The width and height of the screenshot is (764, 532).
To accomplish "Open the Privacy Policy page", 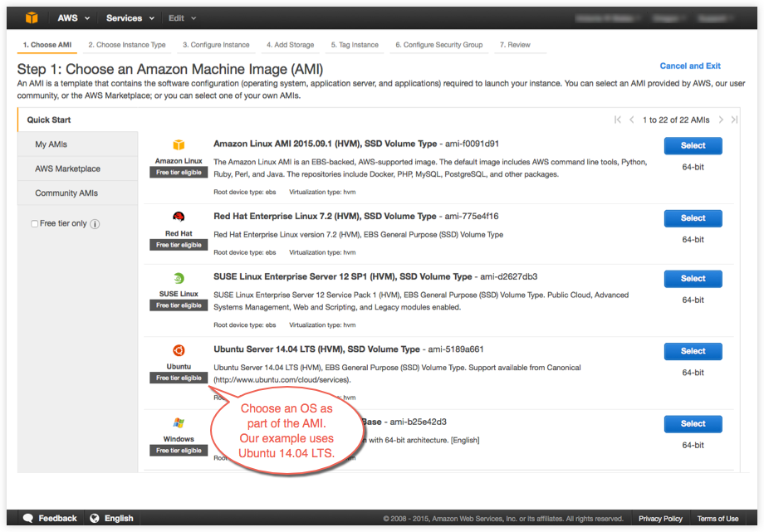I will (x=660, y=518).
